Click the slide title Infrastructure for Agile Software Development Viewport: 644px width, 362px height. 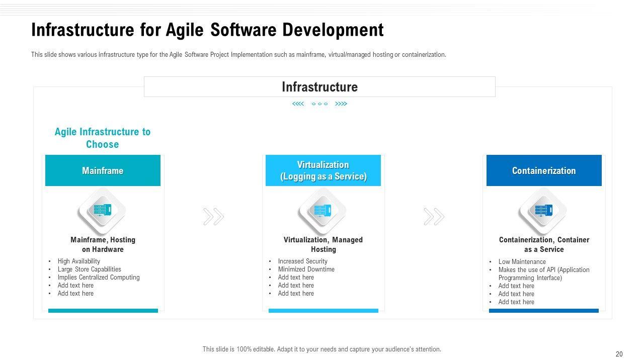coord(207,30)
